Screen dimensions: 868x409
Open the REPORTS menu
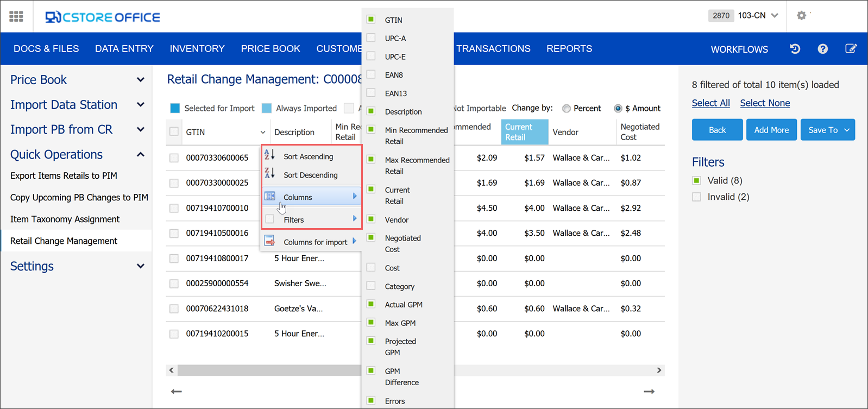569,49
